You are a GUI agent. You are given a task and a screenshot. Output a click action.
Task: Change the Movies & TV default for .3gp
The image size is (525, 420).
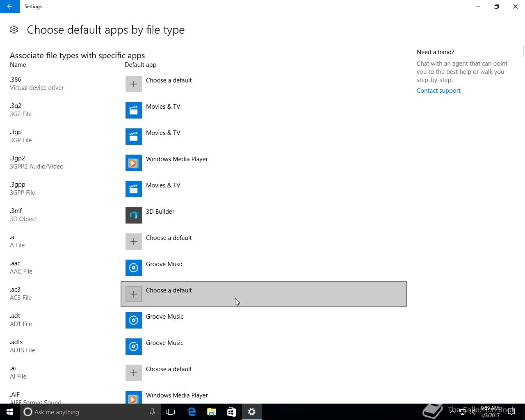point(264,137)
